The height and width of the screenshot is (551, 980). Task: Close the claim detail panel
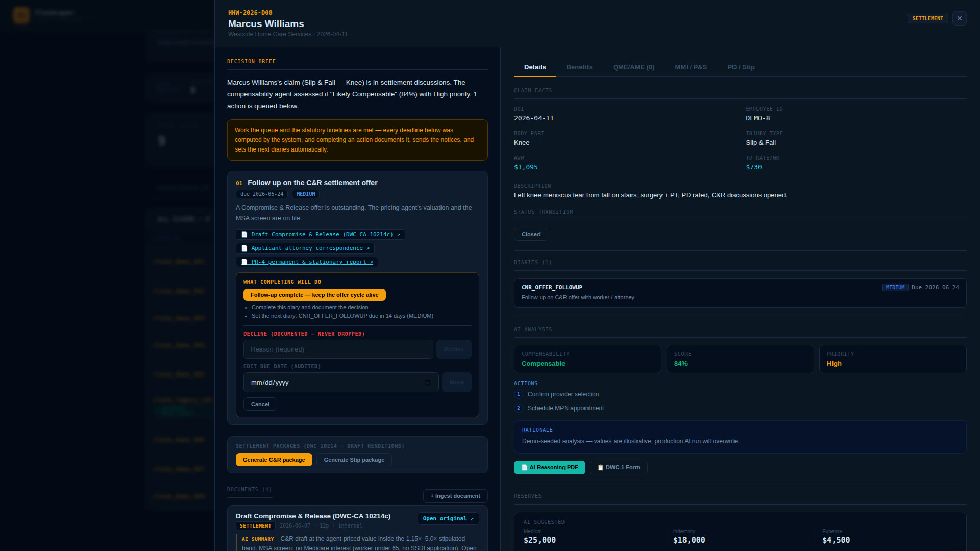pyautogui.click(x=959, y=18)
